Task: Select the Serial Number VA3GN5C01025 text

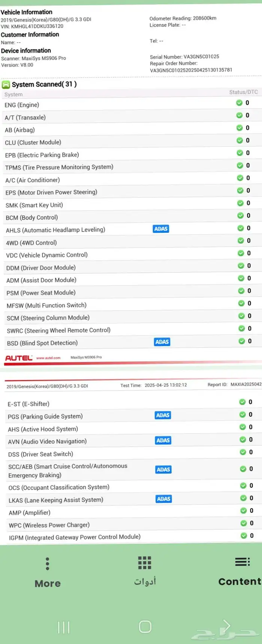Action: 185,57
